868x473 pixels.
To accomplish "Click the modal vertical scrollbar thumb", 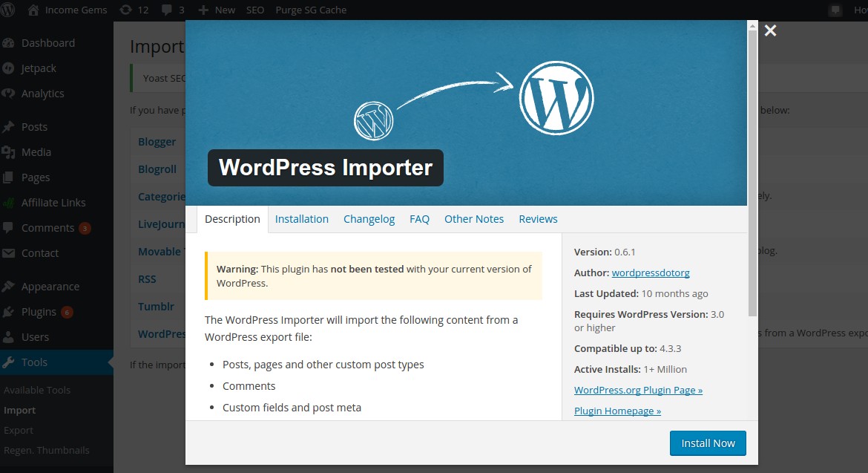I will tap(752, 173).
